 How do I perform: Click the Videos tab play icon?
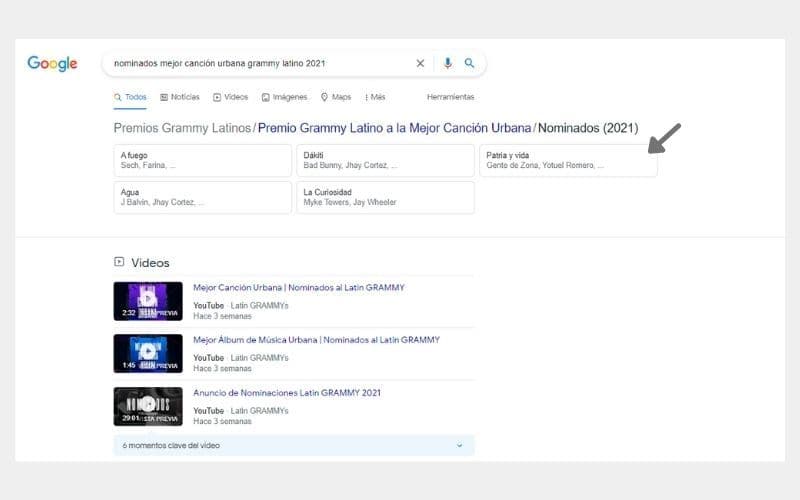pyautogui.click(x=217, y=97)
